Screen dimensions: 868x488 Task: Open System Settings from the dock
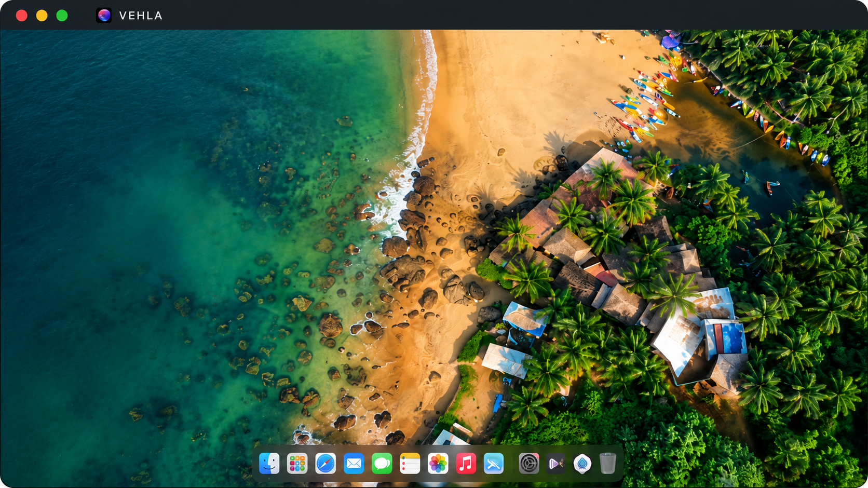pos(529,463)
